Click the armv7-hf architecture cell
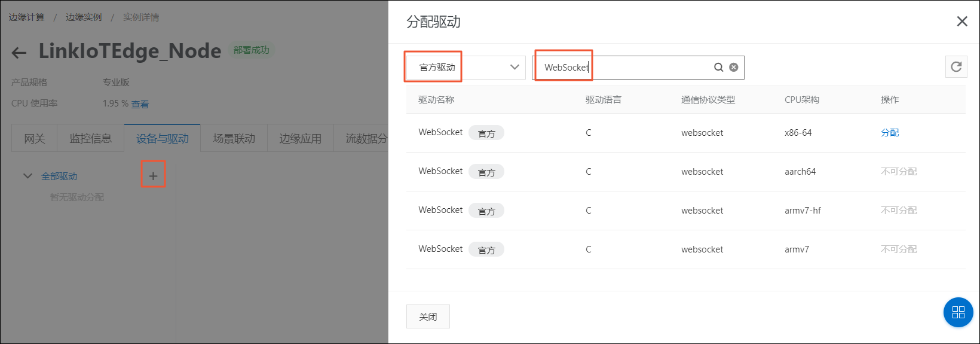980x344 pixels. (803, 211)
